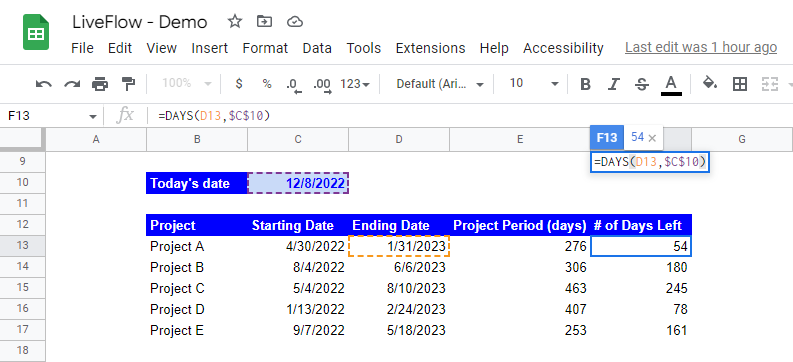Open the Help menu

(x=494, y=48)
